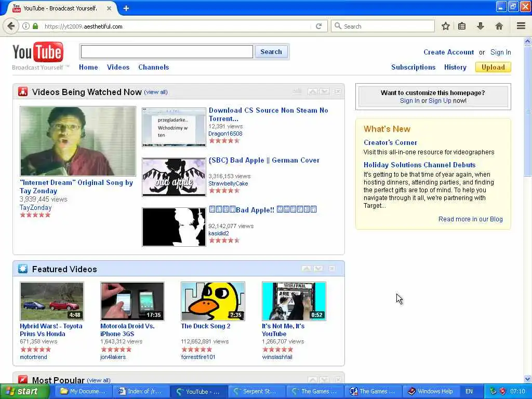Go back with browser back arrow

click(x=11, y=26)
